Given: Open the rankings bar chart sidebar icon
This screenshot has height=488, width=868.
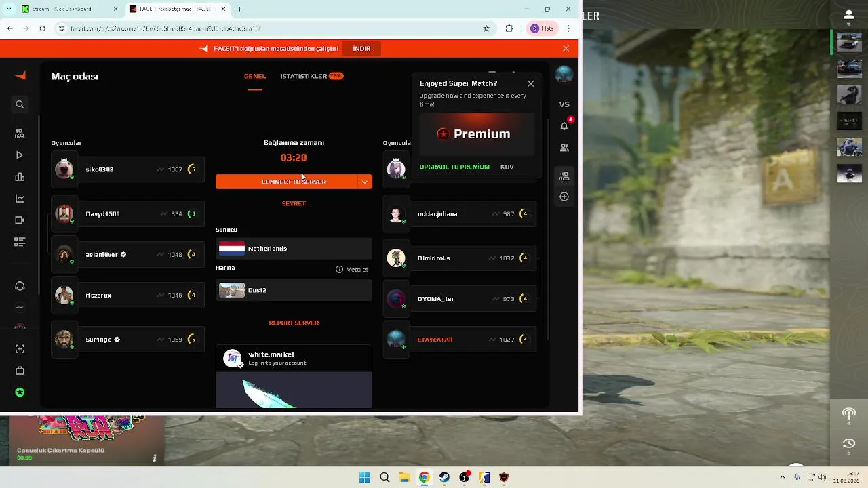Looking at the screenshot, I should (20, 177).
